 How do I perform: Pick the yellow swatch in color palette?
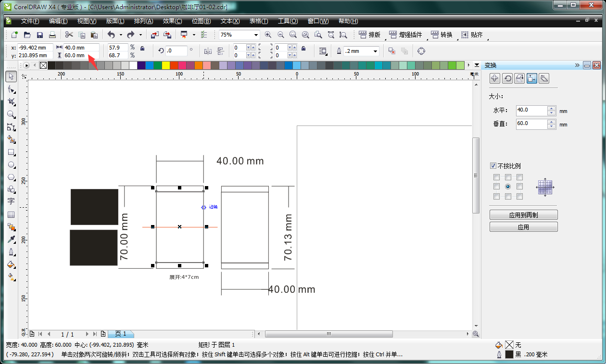tap(166, 65)
